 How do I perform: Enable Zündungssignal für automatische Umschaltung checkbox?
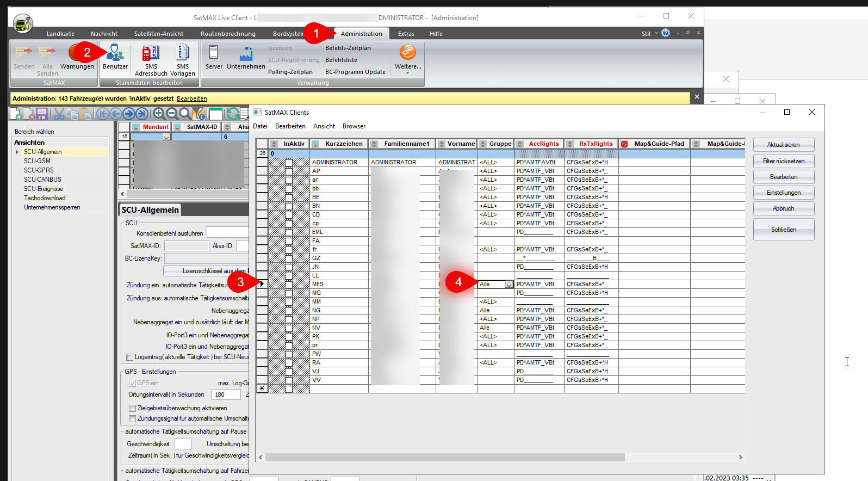132,418
